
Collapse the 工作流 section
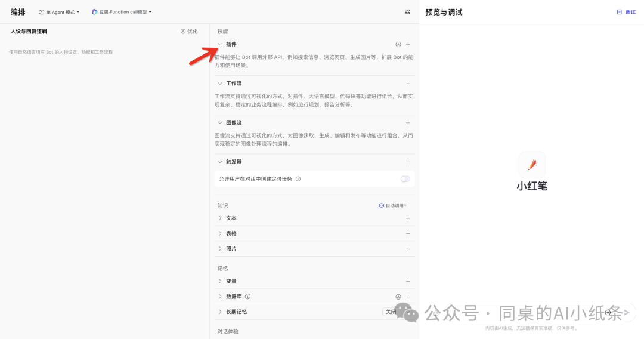pos(219,84)
